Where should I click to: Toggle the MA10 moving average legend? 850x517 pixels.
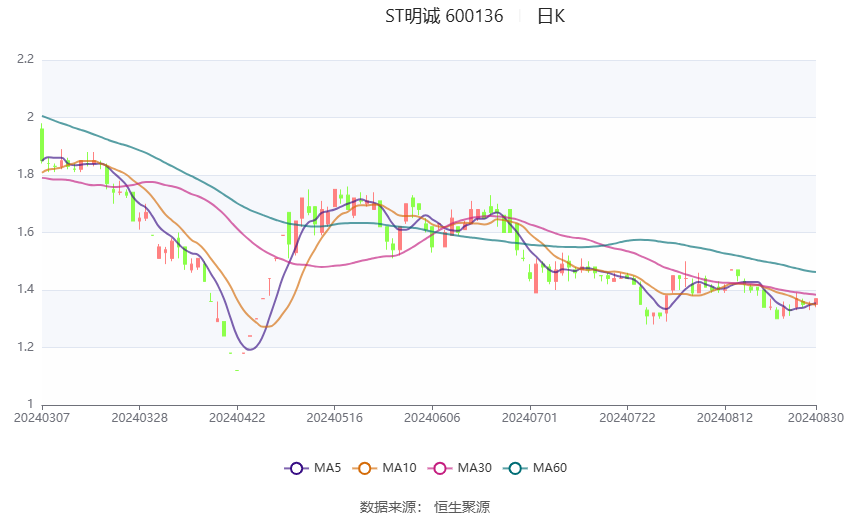pyautogui.click(x=384, y=468)
